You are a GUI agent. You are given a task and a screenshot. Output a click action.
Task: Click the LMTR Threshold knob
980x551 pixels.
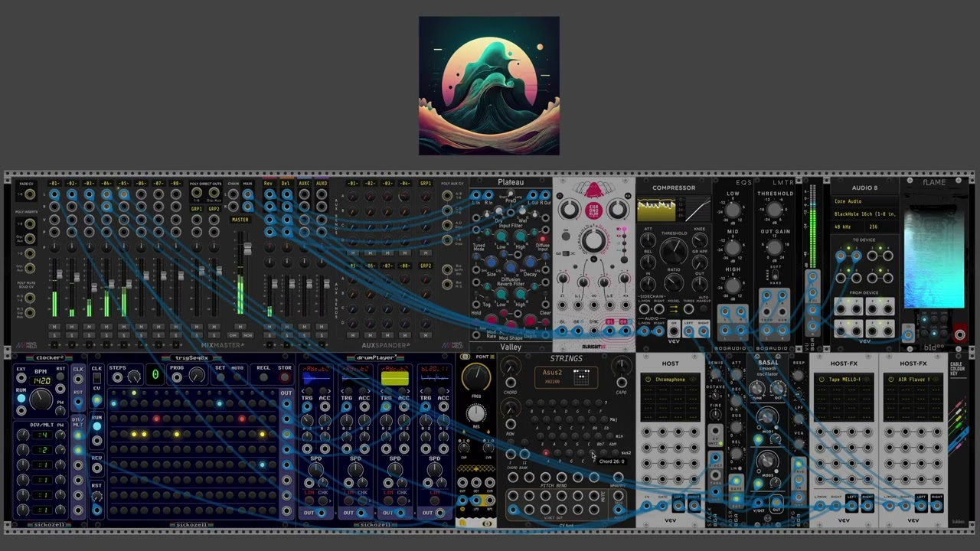point(774,210)
